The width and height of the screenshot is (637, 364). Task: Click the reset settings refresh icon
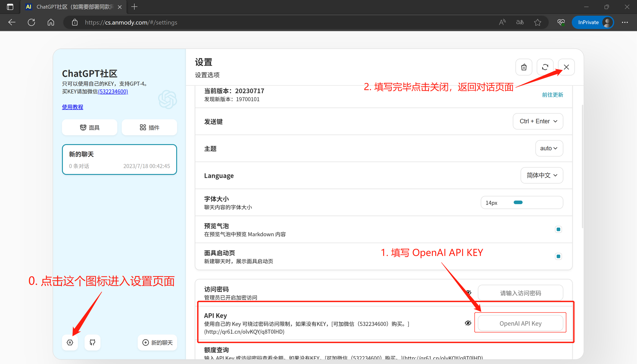tap(545, 67)
